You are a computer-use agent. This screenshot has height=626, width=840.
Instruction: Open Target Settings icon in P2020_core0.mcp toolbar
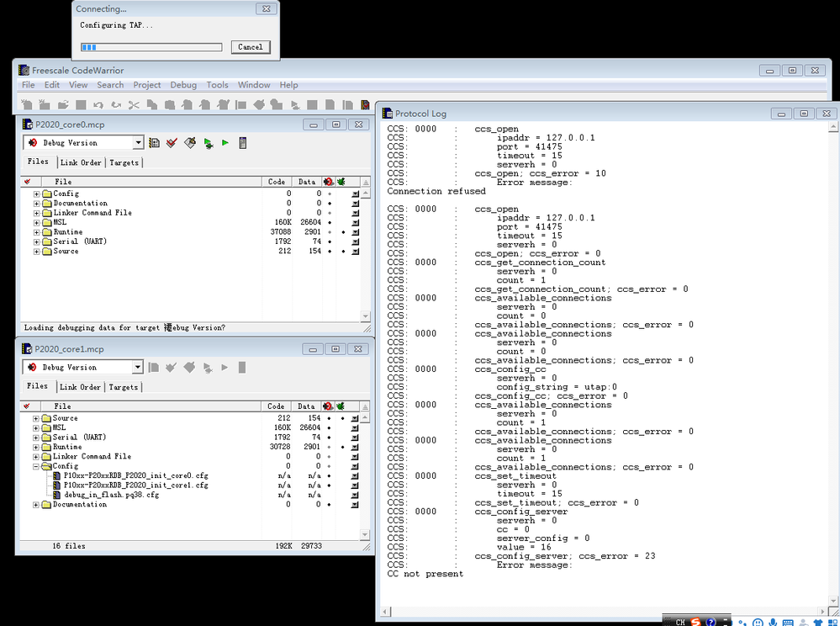155,142
